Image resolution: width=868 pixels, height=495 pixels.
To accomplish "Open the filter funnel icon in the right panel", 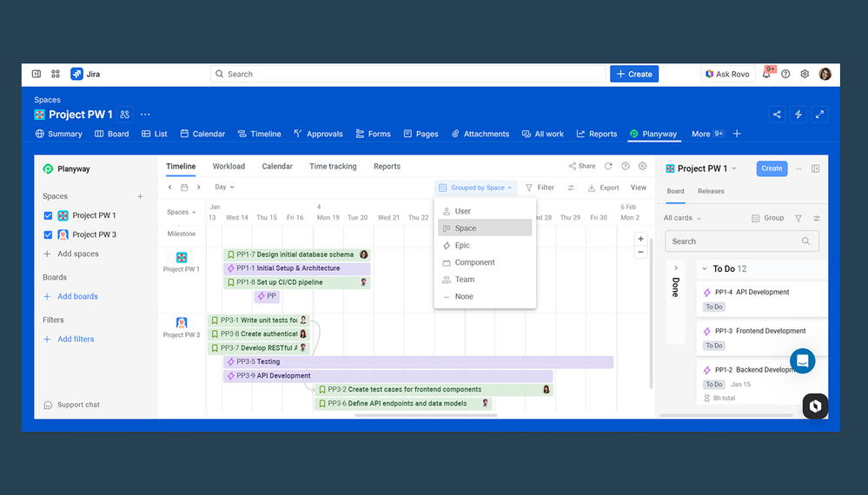I will pos(798,218).
